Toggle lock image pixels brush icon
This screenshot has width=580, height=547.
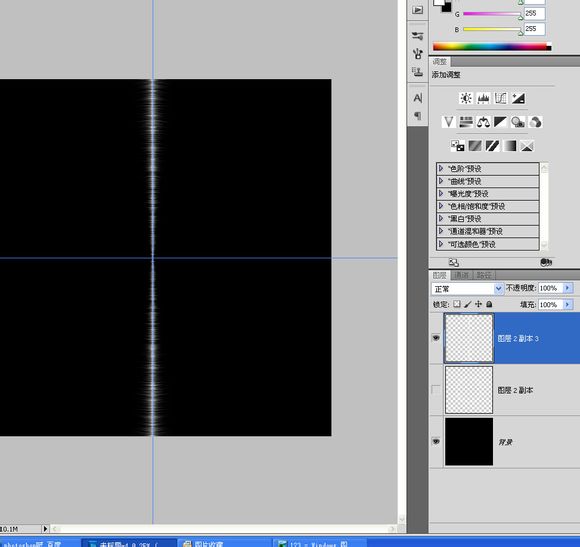(468, 304)
